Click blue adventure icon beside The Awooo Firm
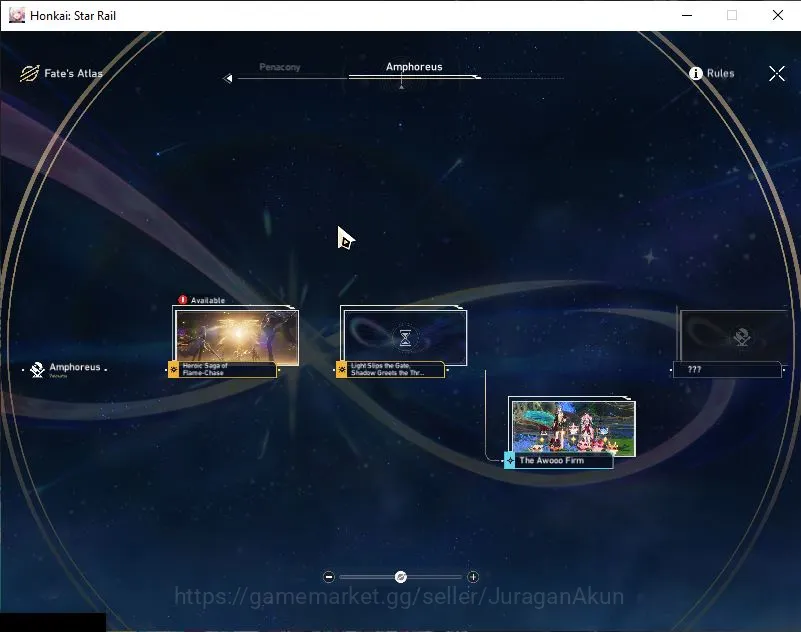 pyautogui.click(x=510, y=460)
